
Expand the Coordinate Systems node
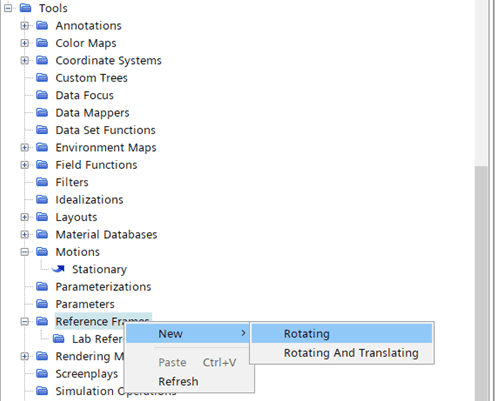coord(24,60)
